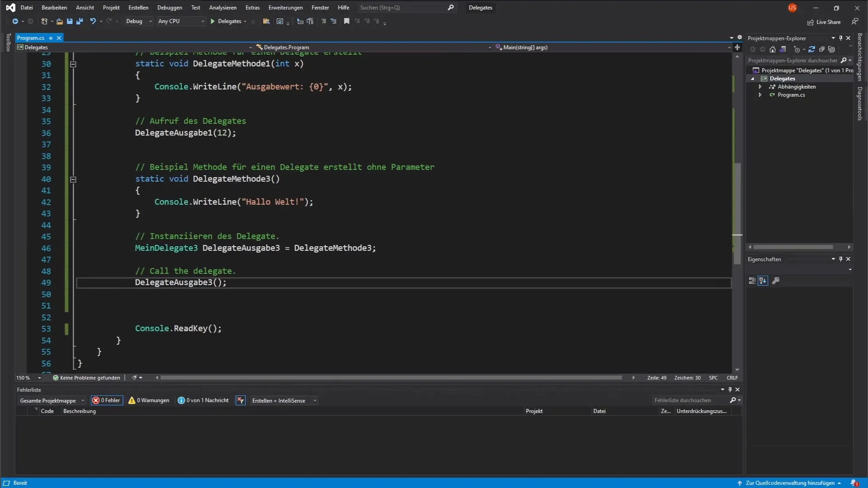Save the current file with the disk icon
The image size is (868, 488).
click(70, 21)
